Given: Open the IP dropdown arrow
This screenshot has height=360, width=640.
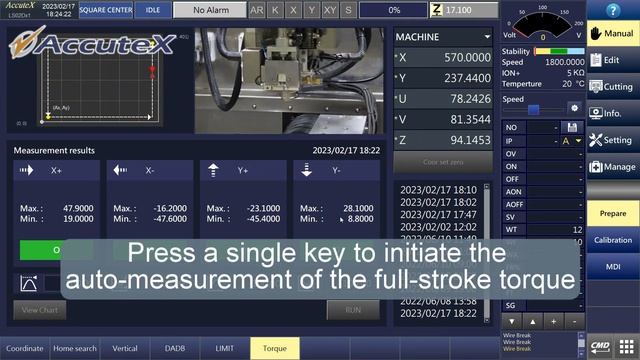Looking at the screenshot, I should (x=578, y=141).
